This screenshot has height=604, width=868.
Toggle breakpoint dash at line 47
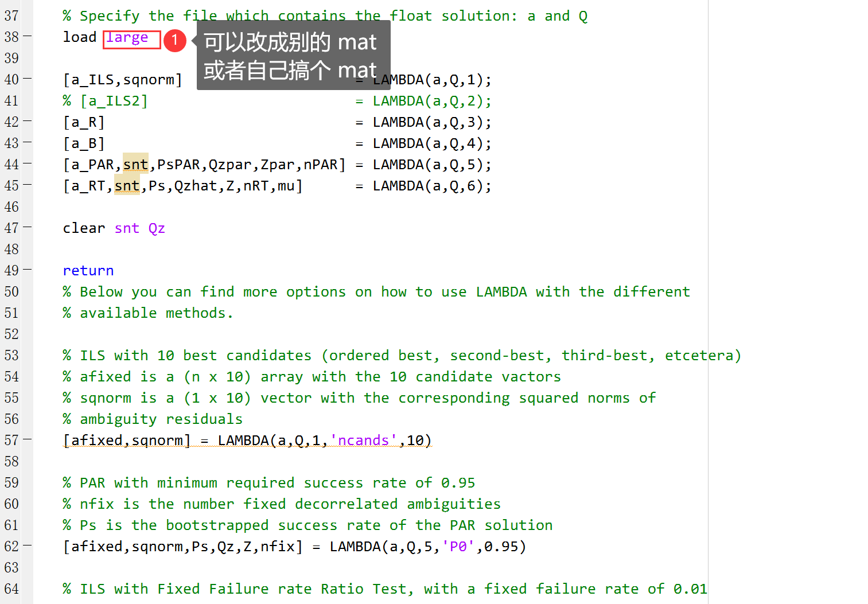[27, 228]
